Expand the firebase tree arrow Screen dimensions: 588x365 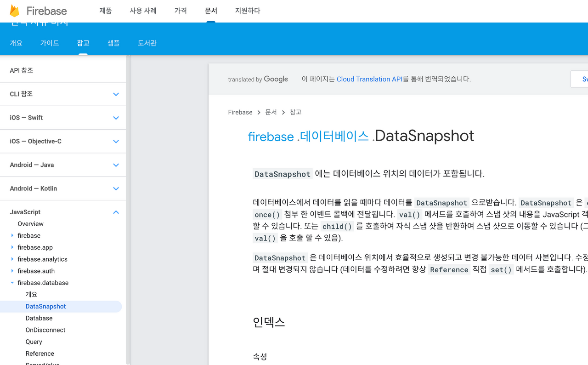(x=12, y=235)
